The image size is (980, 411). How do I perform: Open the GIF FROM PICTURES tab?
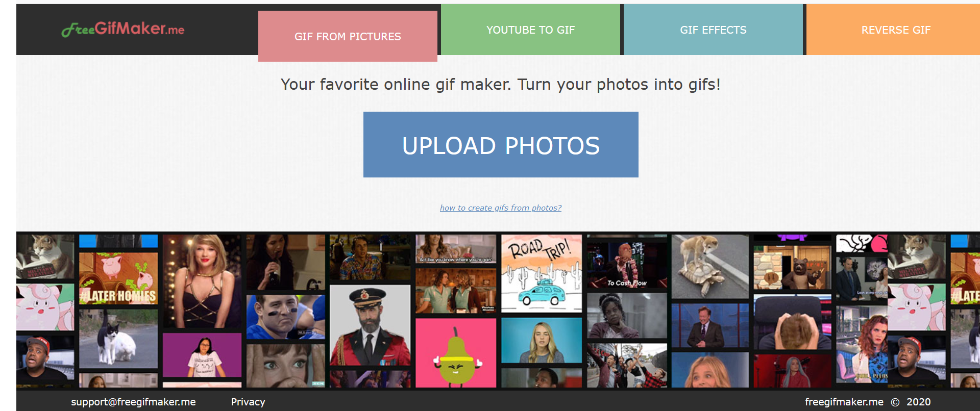pos(348,36)
